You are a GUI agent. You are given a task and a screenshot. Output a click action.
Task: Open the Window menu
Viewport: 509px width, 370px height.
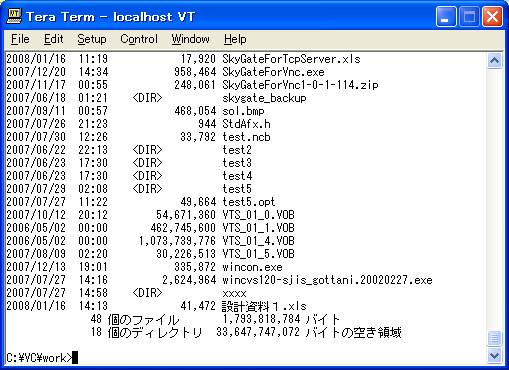tap(190, 39)
